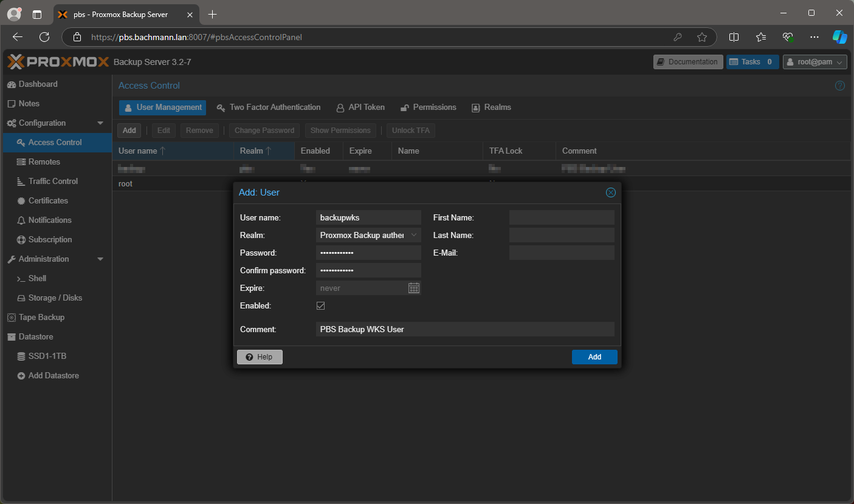
Task: Sort by User name column header
Action: (173, 151)
